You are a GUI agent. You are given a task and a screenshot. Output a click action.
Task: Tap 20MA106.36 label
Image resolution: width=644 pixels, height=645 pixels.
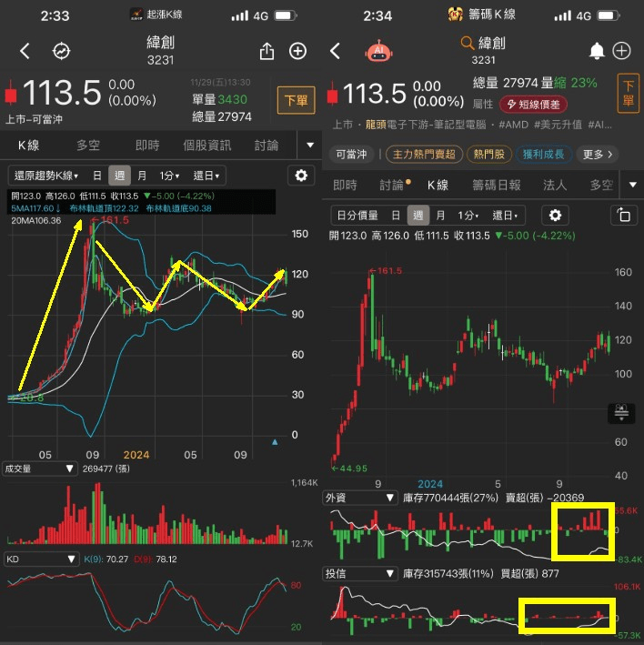[x=36, y=220]
